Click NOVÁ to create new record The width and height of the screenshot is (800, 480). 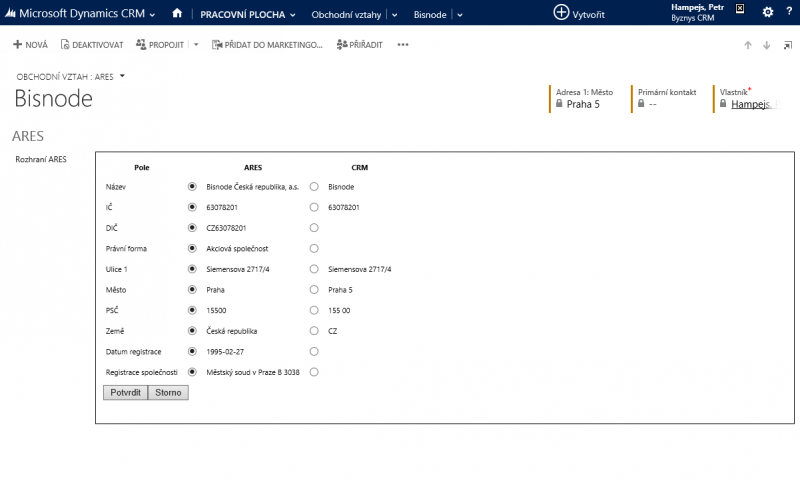30,45
